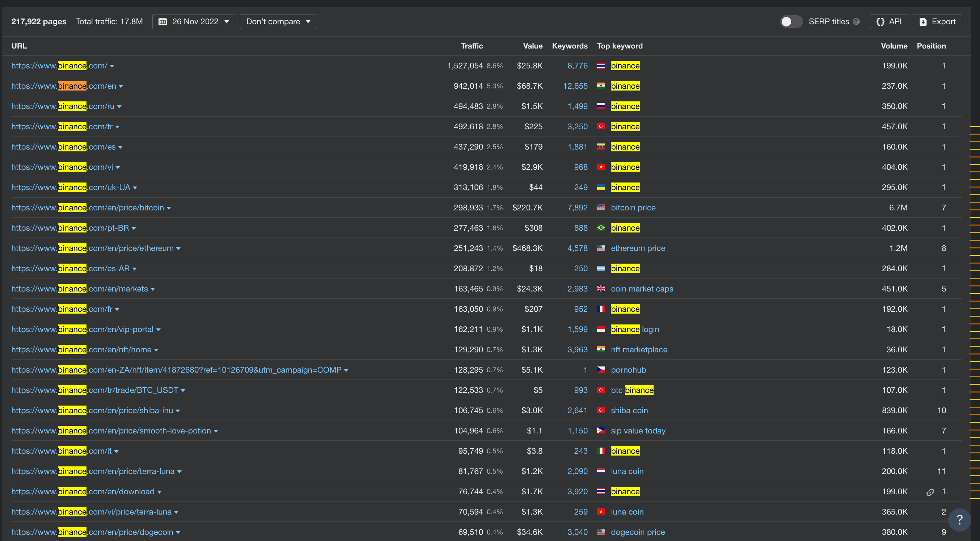980x541 pixels.
Task: Sort by Value column header
Action: [x=533, y=46]
